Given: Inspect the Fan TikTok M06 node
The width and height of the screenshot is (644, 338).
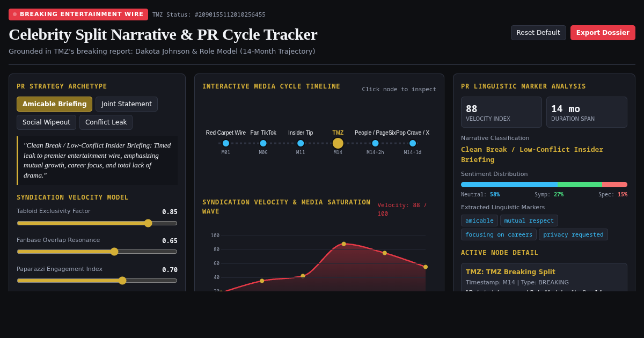Looking at the screenshot, I should click(x=263, y=143).
